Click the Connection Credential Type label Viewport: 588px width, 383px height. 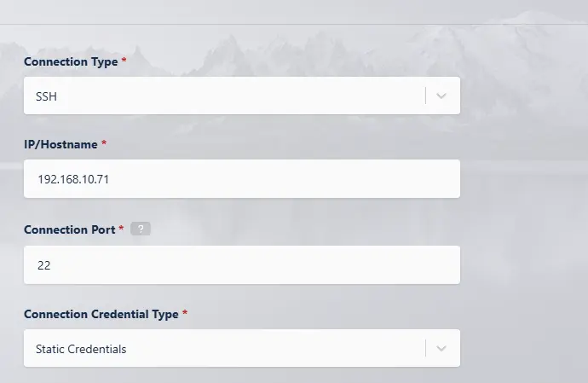point(101,314)
